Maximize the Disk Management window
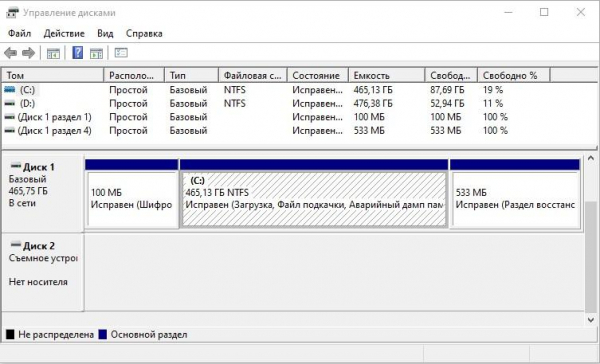 (544, 12)
